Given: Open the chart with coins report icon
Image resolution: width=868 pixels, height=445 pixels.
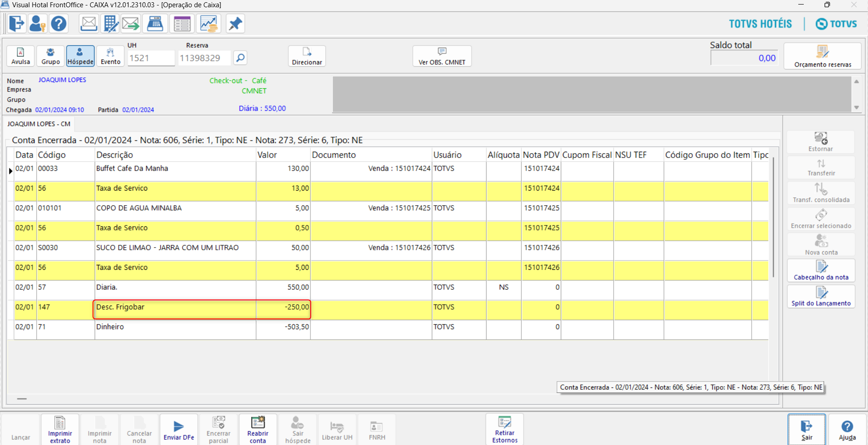Looking at the screenshot, I should (x=209, y=24).
